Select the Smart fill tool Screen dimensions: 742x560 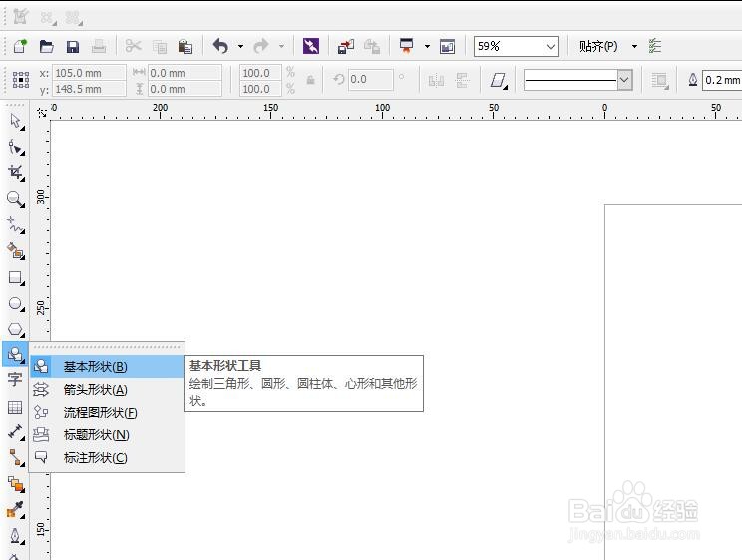[x=16, y=251]
